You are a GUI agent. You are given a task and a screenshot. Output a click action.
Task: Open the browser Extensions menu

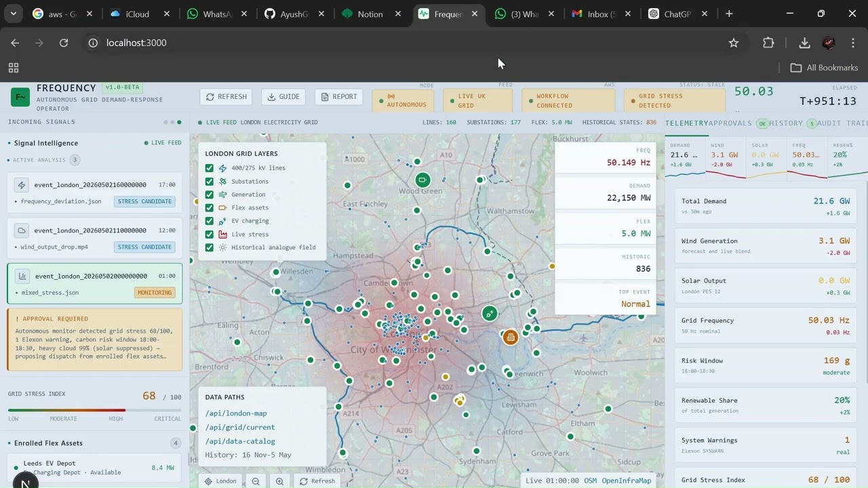768,43
